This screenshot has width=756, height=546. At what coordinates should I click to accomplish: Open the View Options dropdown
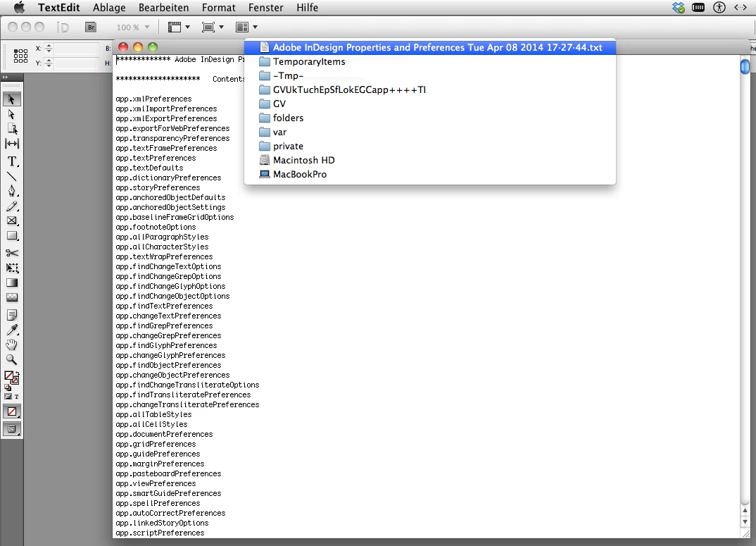pos(179,27)
